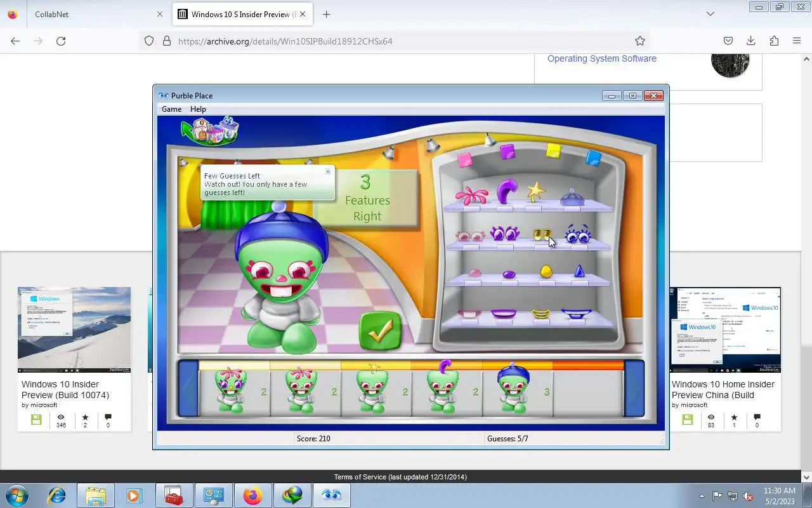The height and width of the screenshot is (508, 812).
Task: Open the red toolbox taskbar app
Action: [174, 495]
